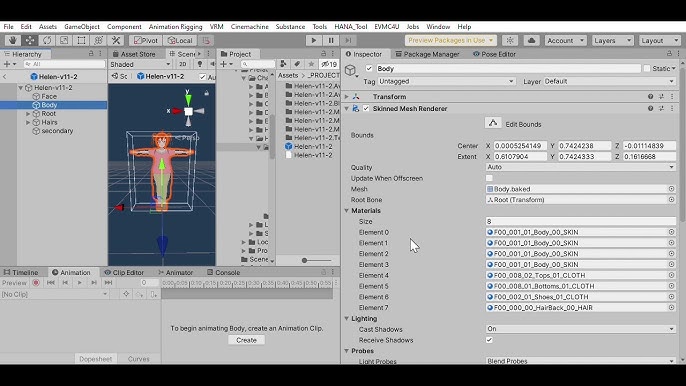Toggle Static checkbox
The height and width of the screenshot is (386, 686).
click(647, 68)
